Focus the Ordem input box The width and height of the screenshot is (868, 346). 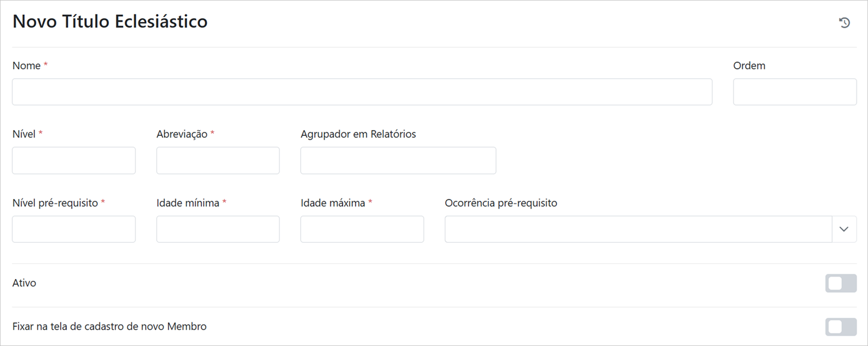click(794, 92)
